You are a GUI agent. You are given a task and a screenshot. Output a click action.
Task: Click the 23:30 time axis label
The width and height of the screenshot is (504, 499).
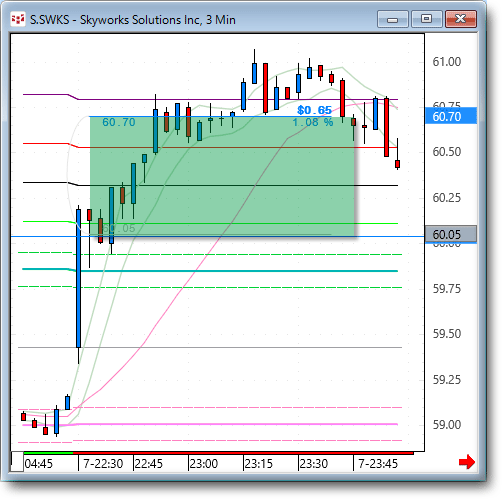coord(314,464)
